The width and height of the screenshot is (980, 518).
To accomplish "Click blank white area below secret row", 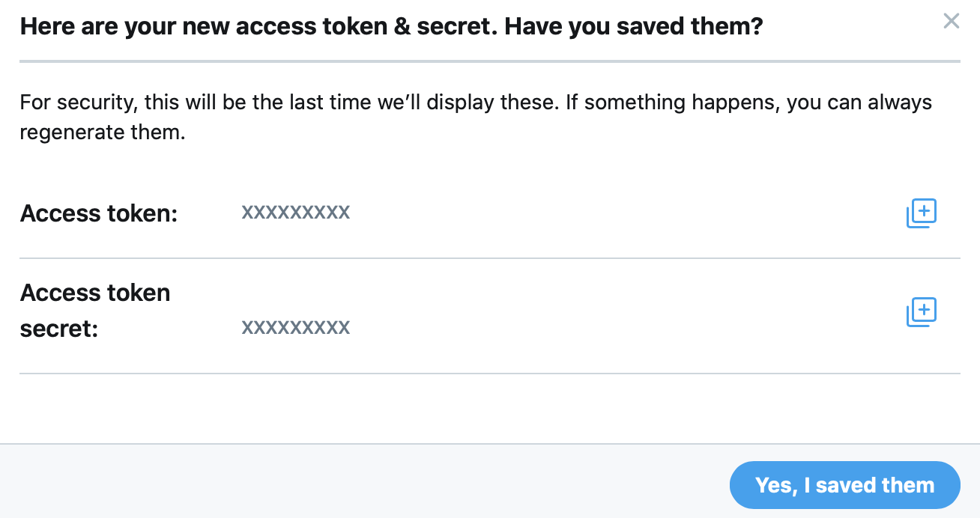I will [x=490, y=409].
